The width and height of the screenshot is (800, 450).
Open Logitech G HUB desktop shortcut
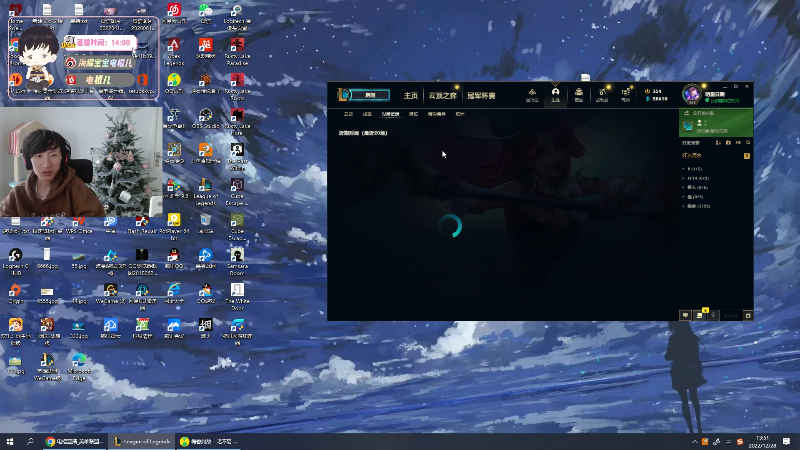(x=15, y=262)
